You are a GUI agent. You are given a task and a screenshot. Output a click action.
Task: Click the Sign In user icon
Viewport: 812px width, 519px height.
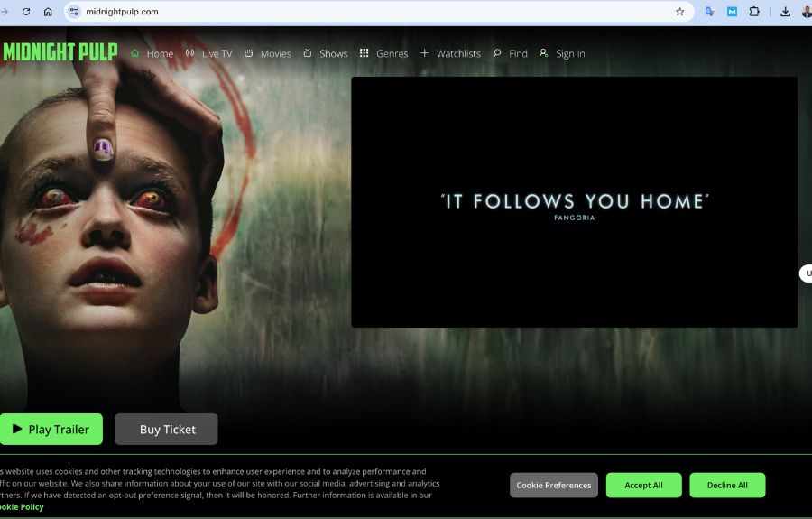click(x=543, y=53)
